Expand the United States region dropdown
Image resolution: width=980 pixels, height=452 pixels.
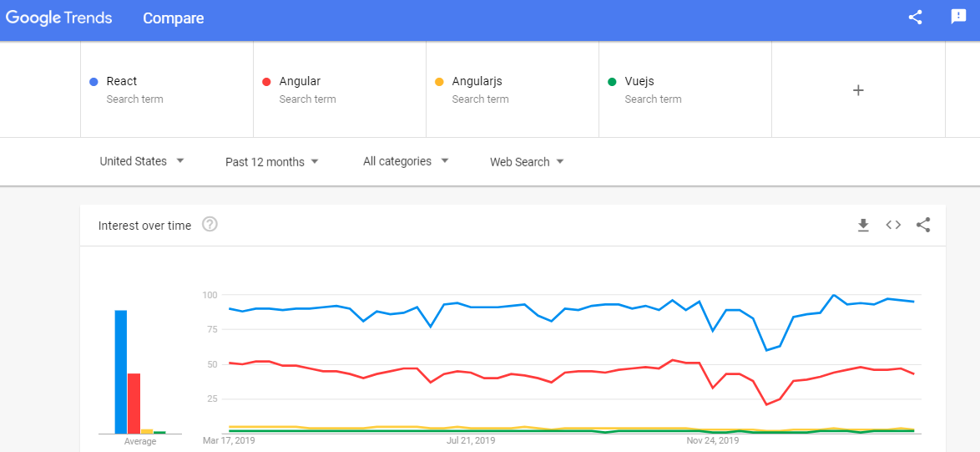pyautogui.click(x=142, y=161)
